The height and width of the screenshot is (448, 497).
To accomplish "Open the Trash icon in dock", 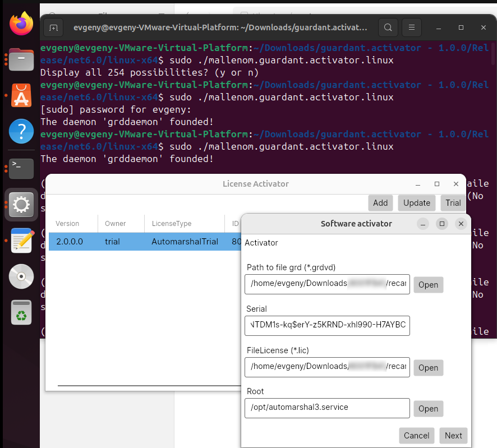I will point(21,313).
